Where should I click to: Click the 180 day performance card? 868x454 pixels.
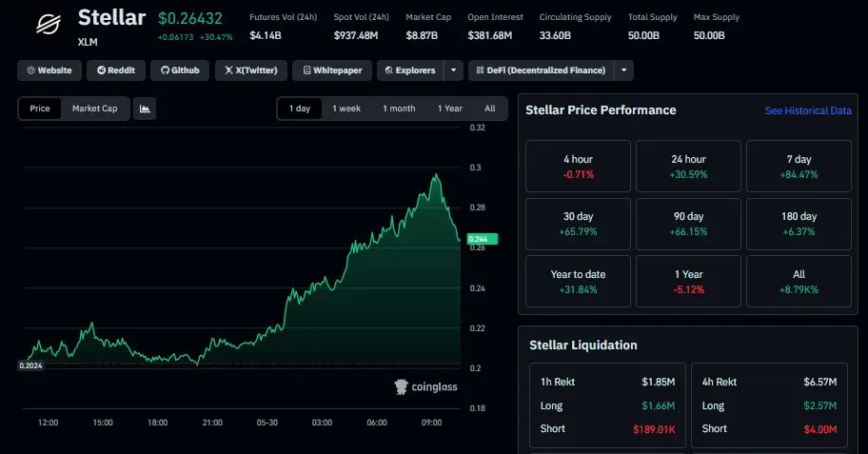(x=799, y=224)
